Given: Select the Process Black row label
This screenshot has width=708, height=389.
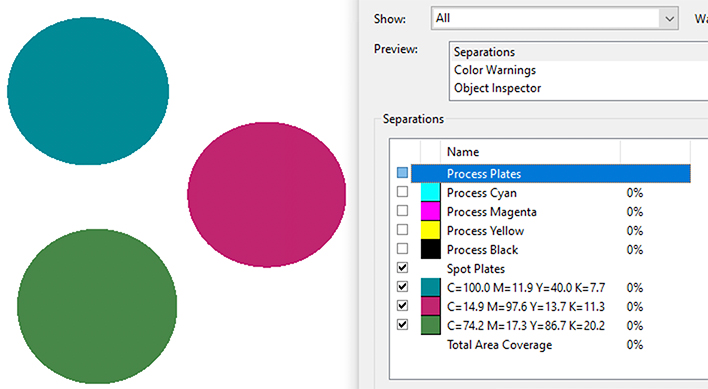Looking at the screenshot, I should click(x=482, y=250).
